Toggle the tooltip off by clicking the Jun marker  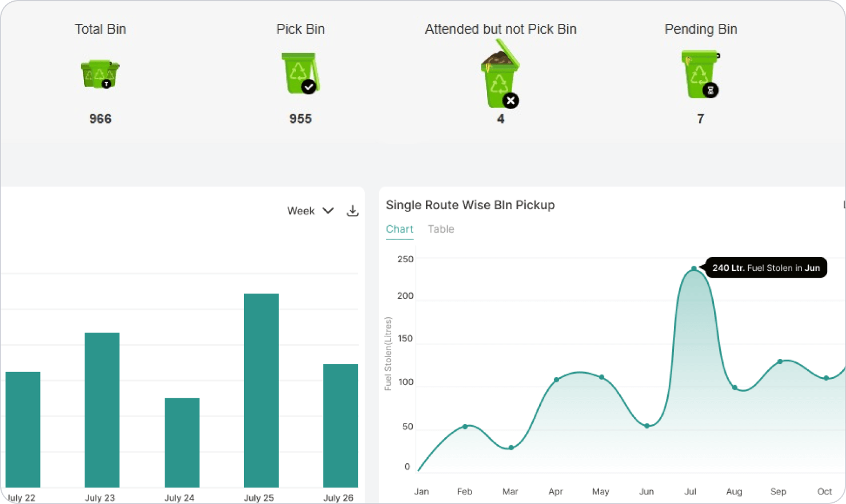pyautogui.click(x=647, y=425)
